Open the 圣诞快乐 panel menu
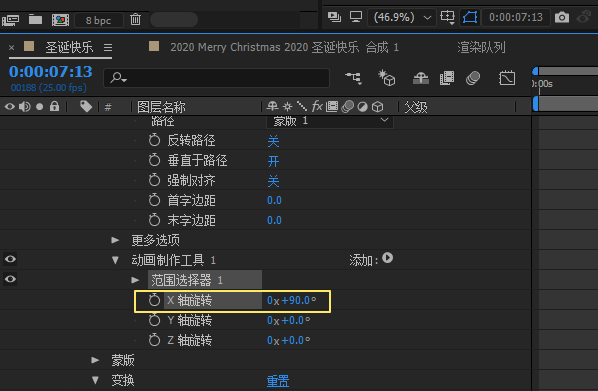The height and width of the screenshot is (391, 598). (108, 48)
